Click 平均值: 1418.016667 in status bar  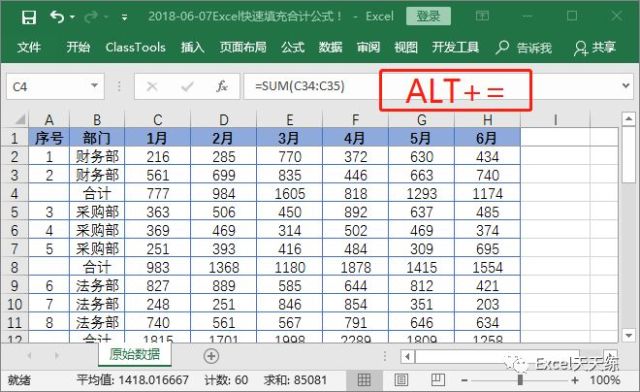tap(132, 380)
